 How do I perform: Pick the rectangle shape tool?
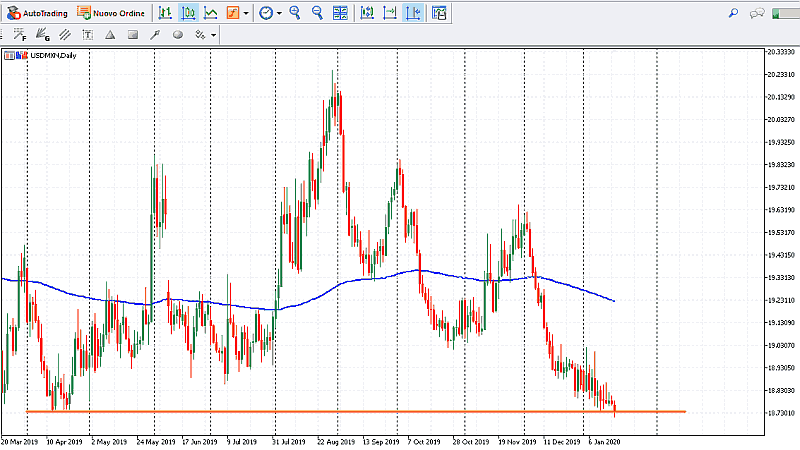point(131,34)
